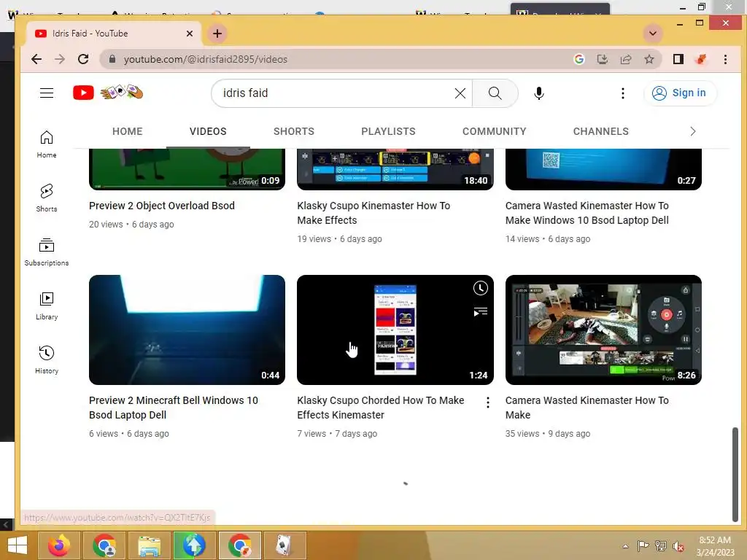The image size is (747, 560).
Task: Open Camera Wasted Kinemaster How To Make title
Action: click(x=587, y=408)
